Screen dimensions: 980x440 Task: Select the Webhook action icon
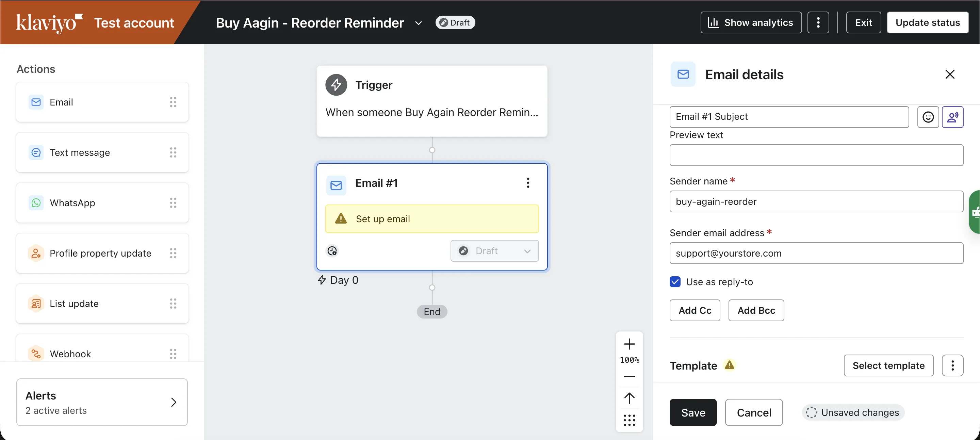tap(36, 354)
